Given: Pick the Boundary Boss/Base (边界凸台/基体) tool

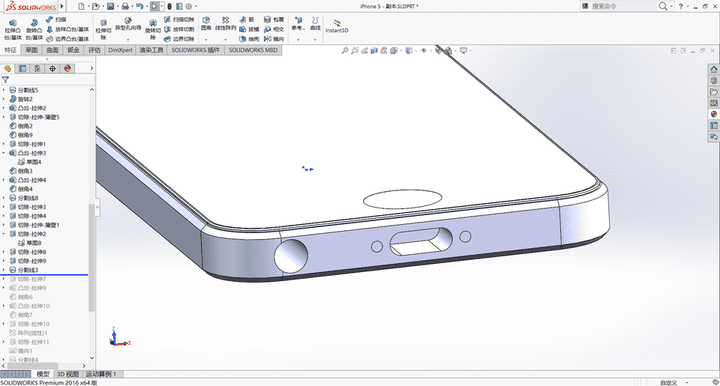Looking at the screenshot, I should pyautogui.click(x=68, y=39).
